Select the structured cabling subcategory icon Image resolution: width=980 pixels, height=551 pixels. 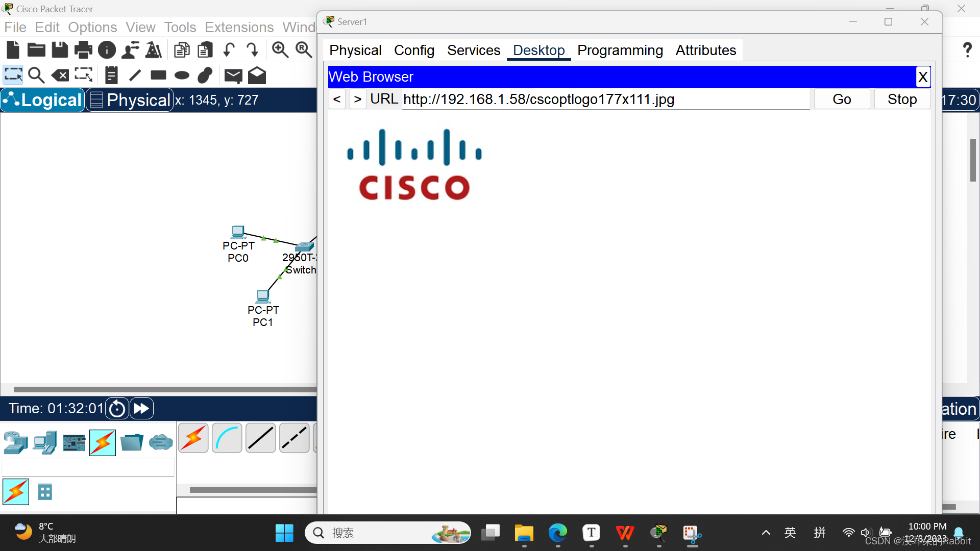tap(45, 492)
